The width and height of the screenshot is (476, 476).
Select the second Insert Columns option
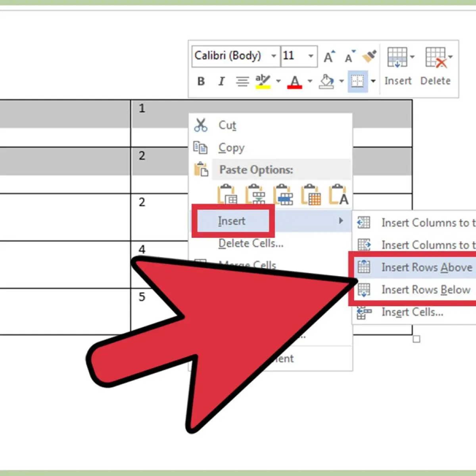click(415, 245)
